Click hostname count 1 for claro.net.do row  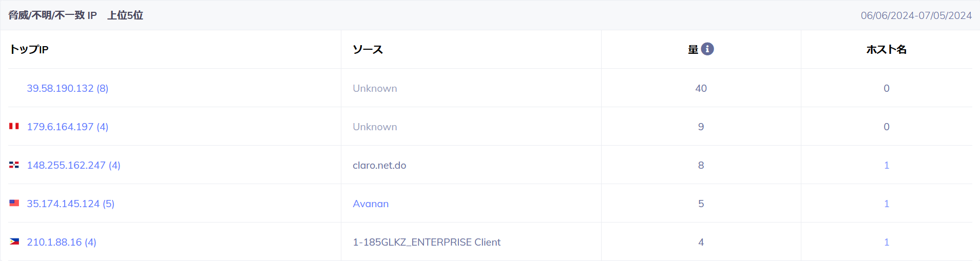887,165
